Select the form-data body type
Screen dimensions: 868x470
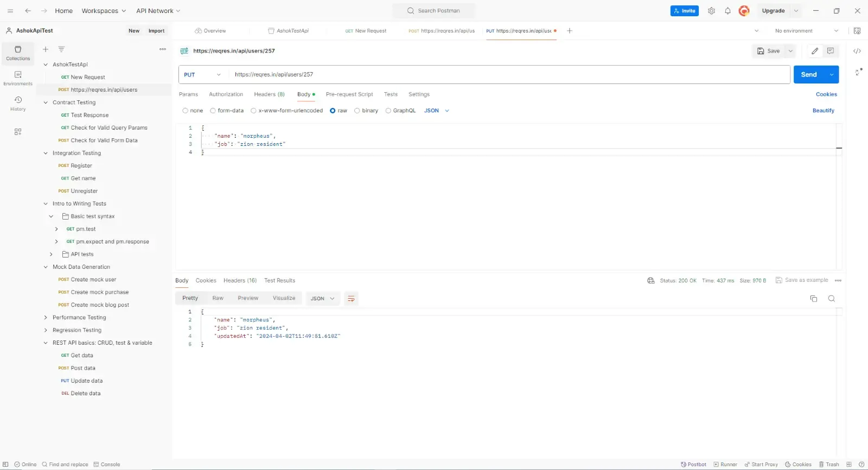pyautogui.click(x=213, y=111)
